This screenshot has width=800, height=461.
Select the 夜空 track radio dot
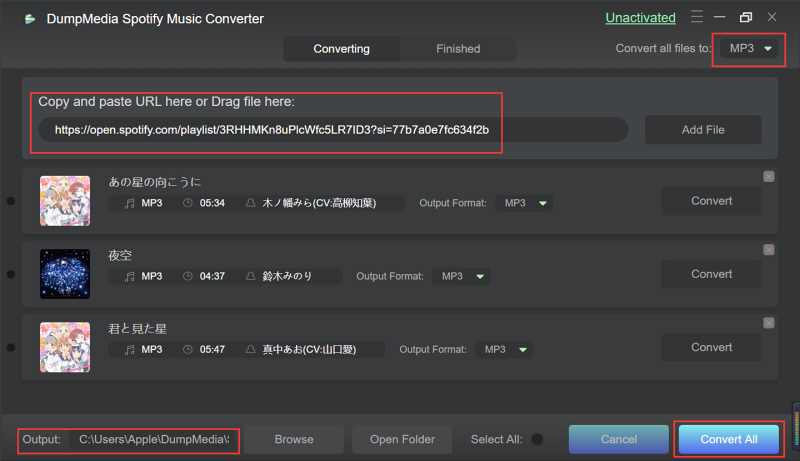[10, 274]
